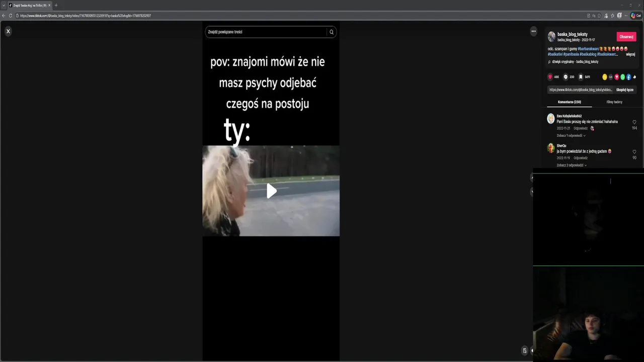Open browser settings and more menu
Viewport: 644px width, 362px height.
pos(626,16)
